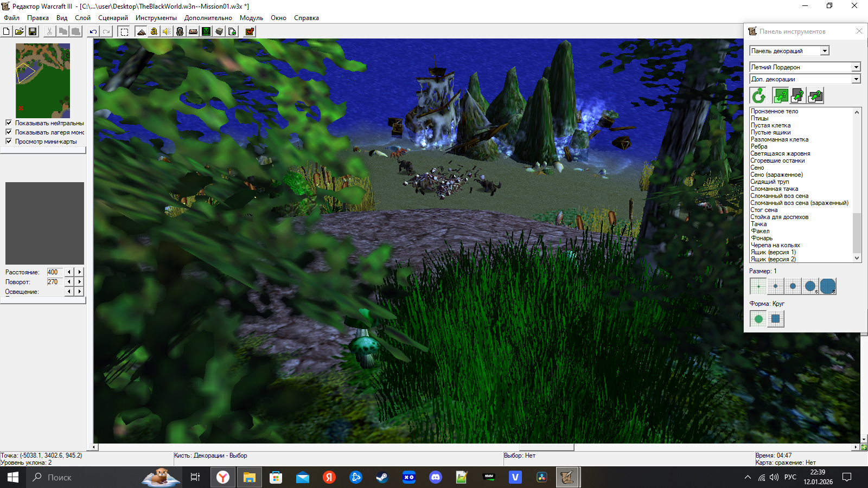This screenshot has width=868, height=488.
Task: Activate the dashed rectangle selection tool
Action: (124, 31)
